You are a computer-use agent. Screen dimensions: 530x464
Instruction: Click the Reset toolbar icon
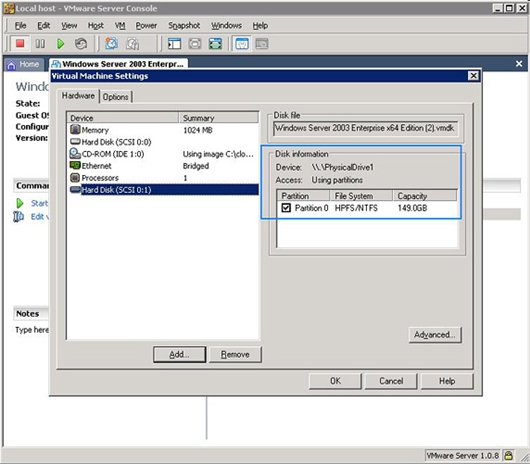point(81,44)
